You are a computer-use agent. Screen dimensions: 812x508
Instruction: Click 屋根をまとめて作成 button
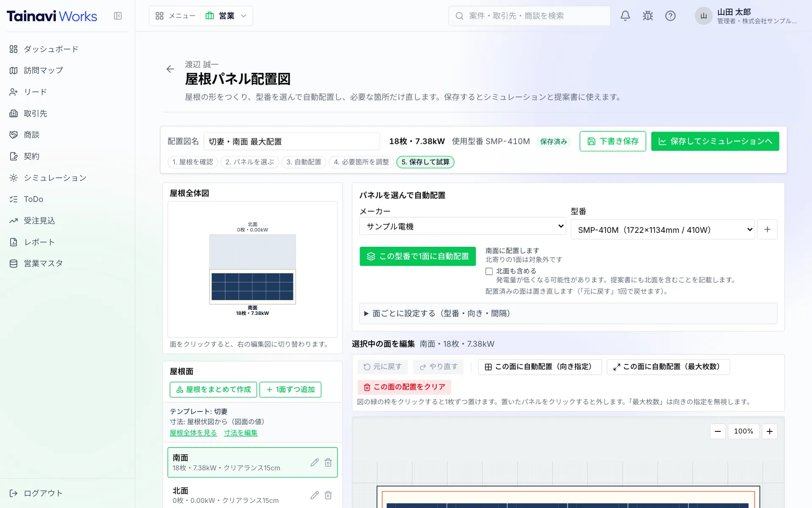point(214,389)
